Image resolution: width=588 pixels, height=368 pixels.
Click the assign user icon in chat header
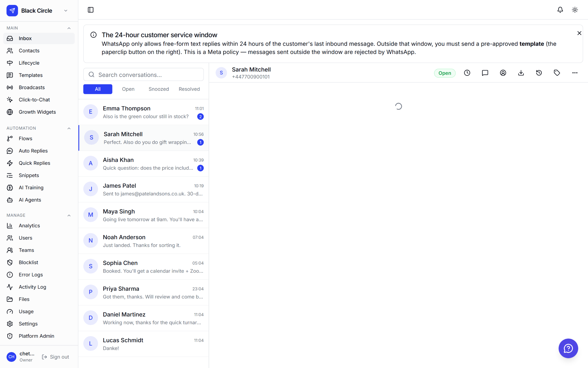503,73
